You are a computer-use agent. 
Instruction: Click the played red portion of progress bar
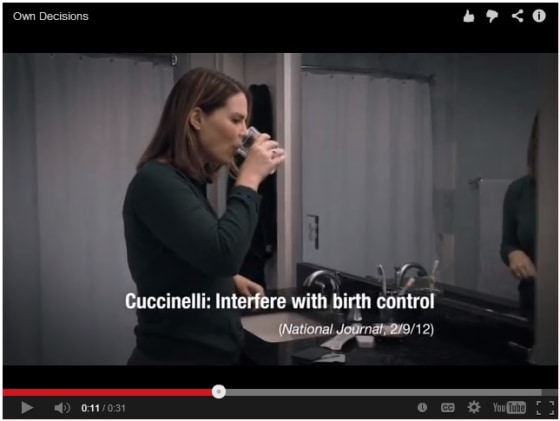click(108, 392)
